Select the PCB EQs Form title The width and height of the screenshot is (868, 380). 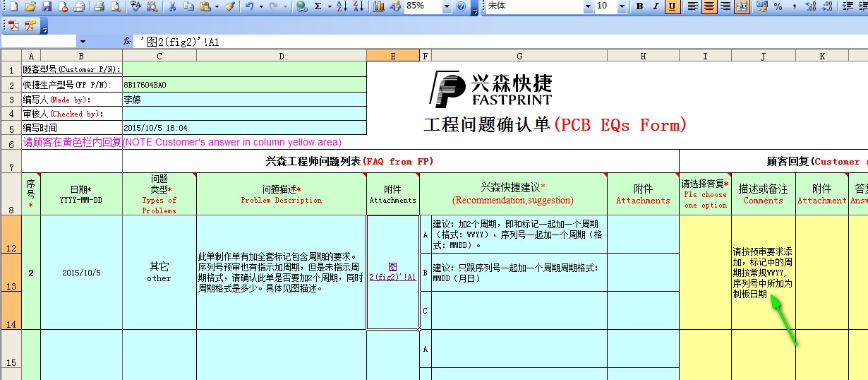tap(555, 126)
